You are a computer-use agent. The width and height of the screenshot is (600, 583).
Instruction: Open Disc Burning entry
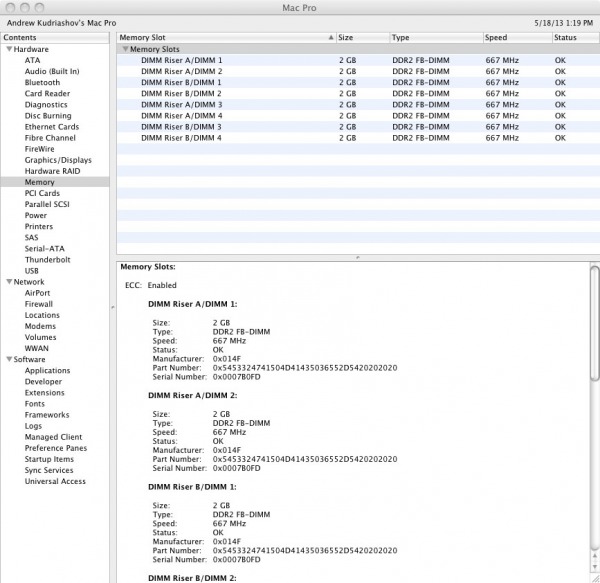pyautogui.click(x=48, y=116)
